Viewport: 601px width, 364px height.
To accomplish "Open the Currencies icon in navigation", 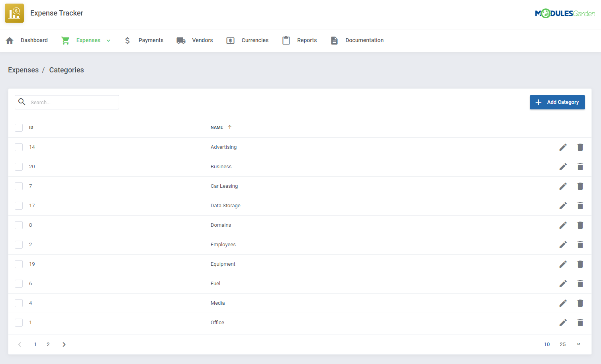I will point(230,40).
